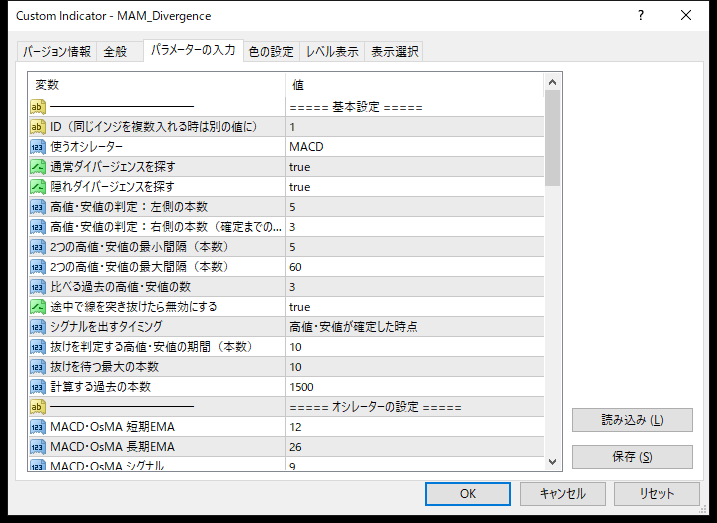717x523 pixels.
Task: Click the icon for 比べる過去の高値・安値の数
Action: tap(38, 287)
